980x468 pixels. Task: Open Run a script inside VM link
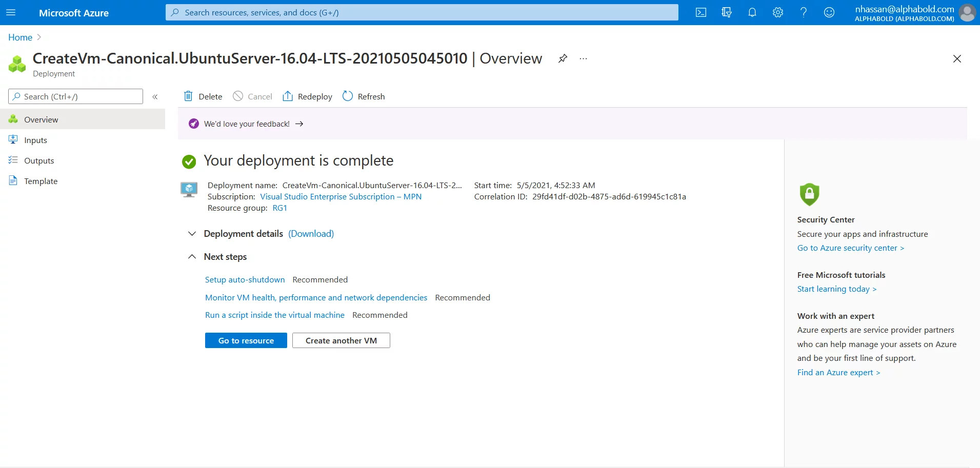(275, 315)
